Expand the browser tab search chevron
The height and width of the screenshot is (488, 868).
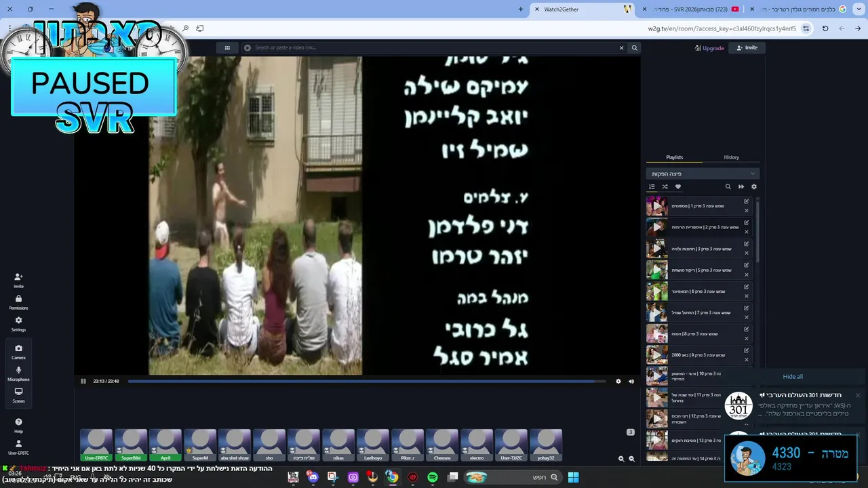(858, 9)
